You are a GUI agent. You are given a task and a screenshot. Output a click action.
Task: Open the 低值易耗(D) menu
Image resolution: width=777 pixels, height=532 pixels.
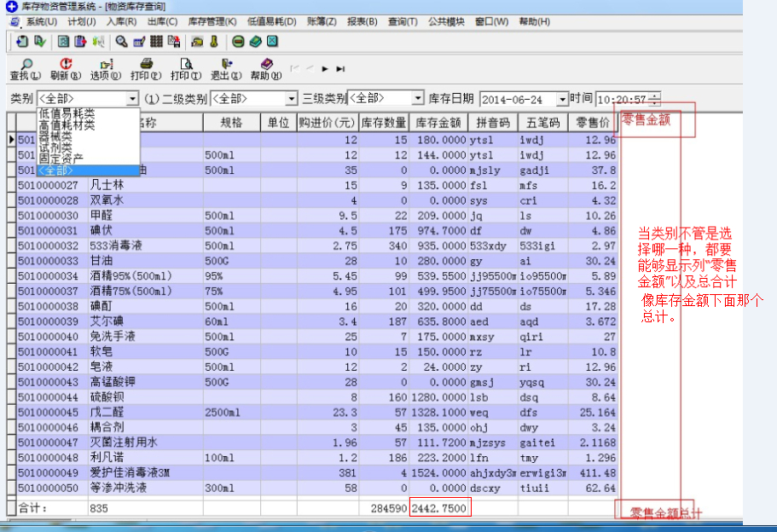pyautogui.click(x=271, y=22)
